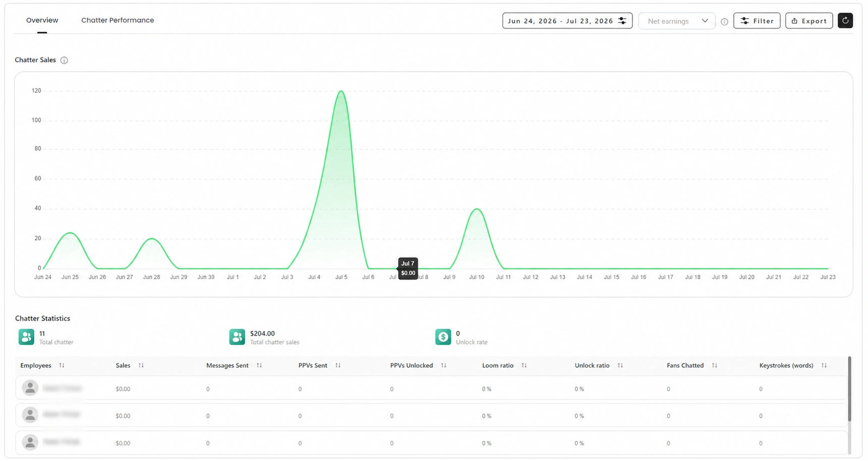Sort table by Sales column arrows
The height and width of the screenshot is (461, 868).
pos(141,365)
